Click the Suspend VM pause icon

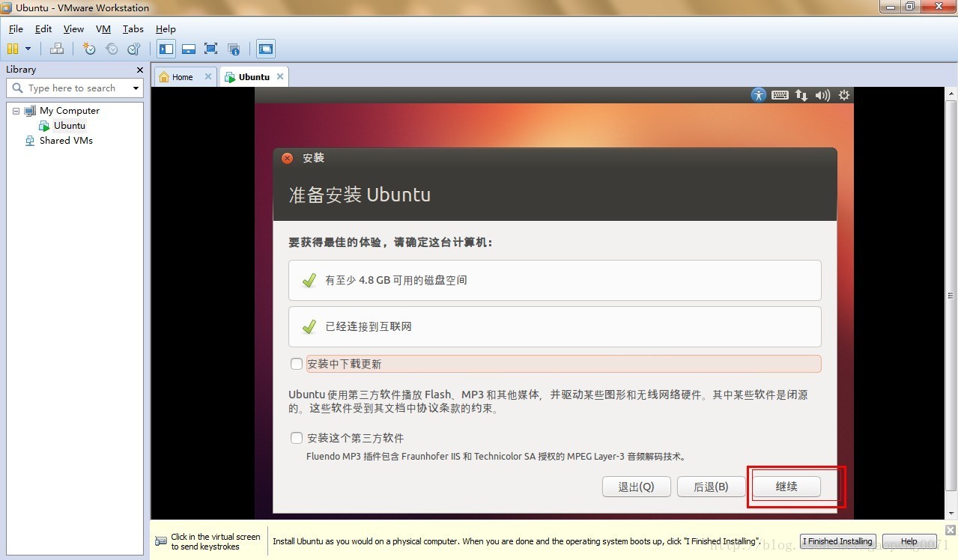pyautogui.click(x=13, y=49)
